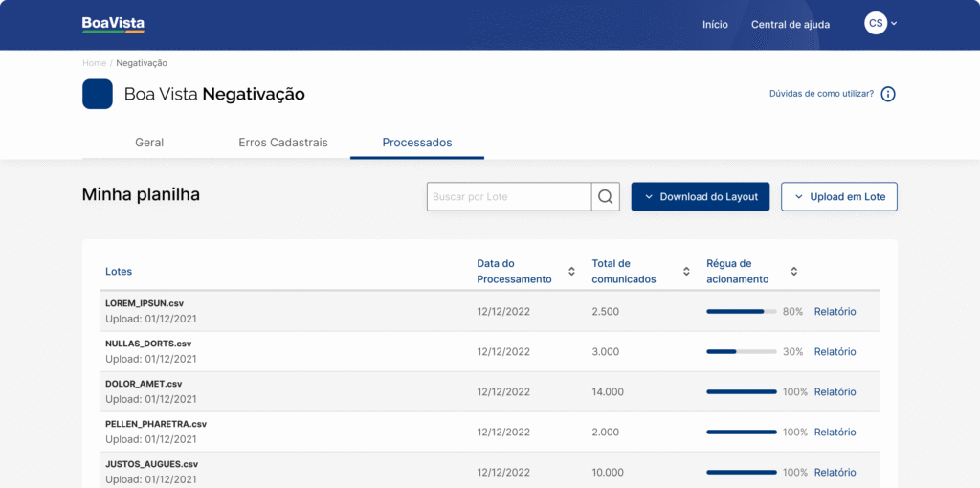Sort by Data do Processamento arrows
The width and height of the screenshot is (980, 488).
pyautogui.click(x=571, y=272)
